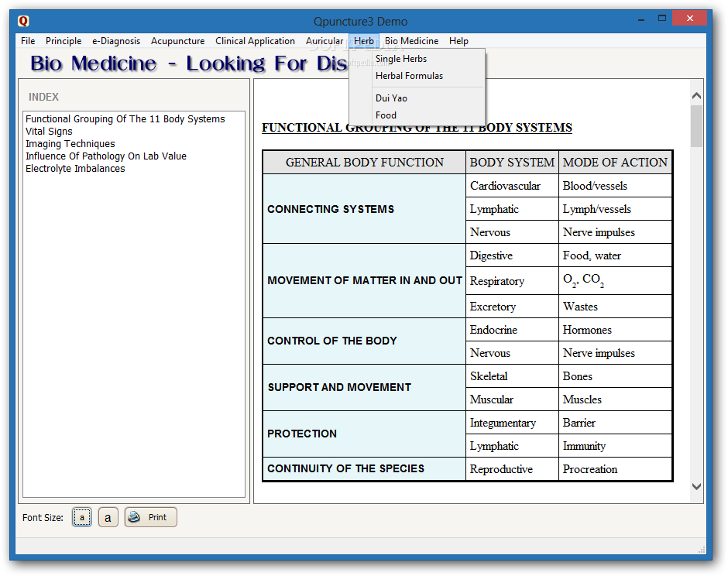Click the Digestive table cell
The width and height of the screenshot is (728, 576).
point(512,255)
